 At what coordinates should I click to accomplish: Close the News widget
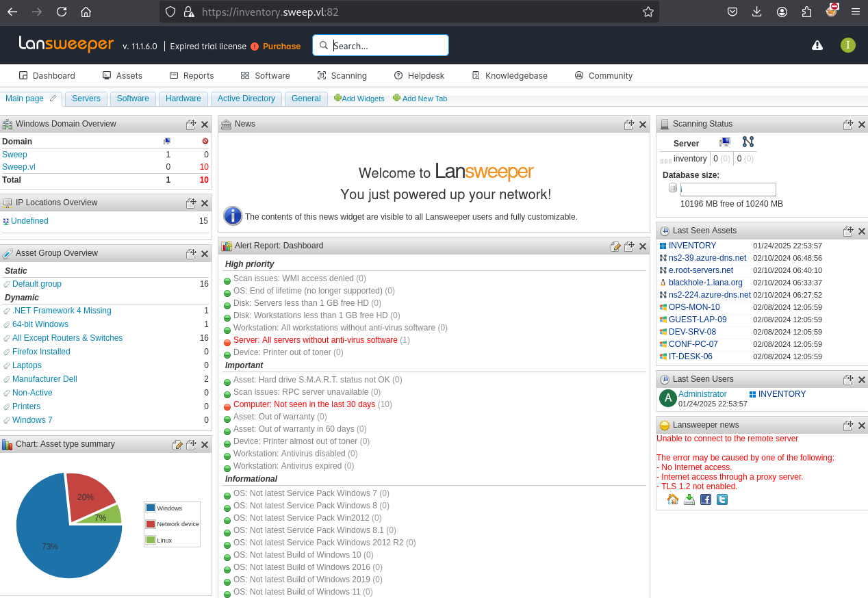(643, 125)
